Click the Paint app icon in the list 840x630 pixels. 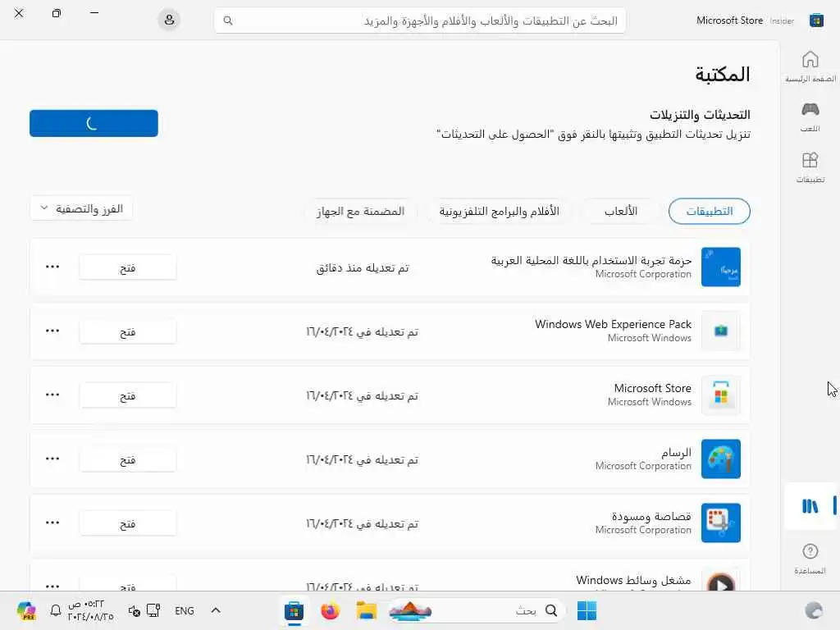tap(721, 459)
